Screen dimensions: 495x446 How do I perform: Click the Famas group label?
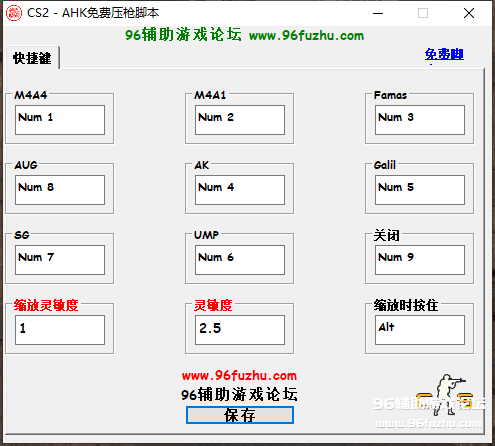click(x=390, y=95)
